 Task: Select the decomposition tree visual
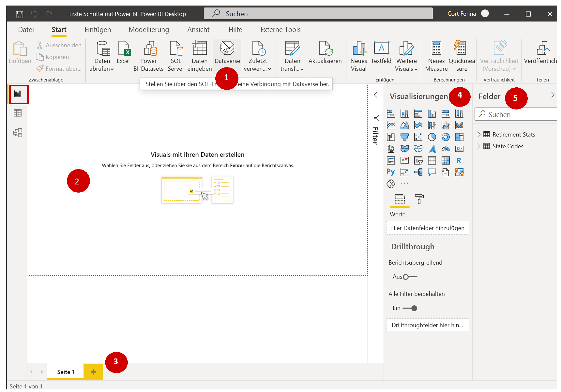[418, 172]
